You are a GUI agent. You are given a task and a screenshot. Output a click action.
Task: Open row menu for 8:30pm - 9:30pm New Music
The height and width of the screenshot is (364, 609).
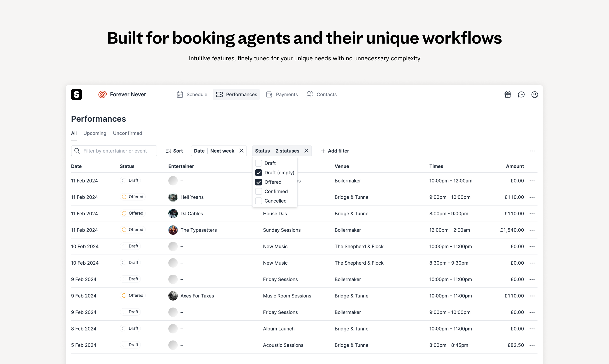(532, 263)
